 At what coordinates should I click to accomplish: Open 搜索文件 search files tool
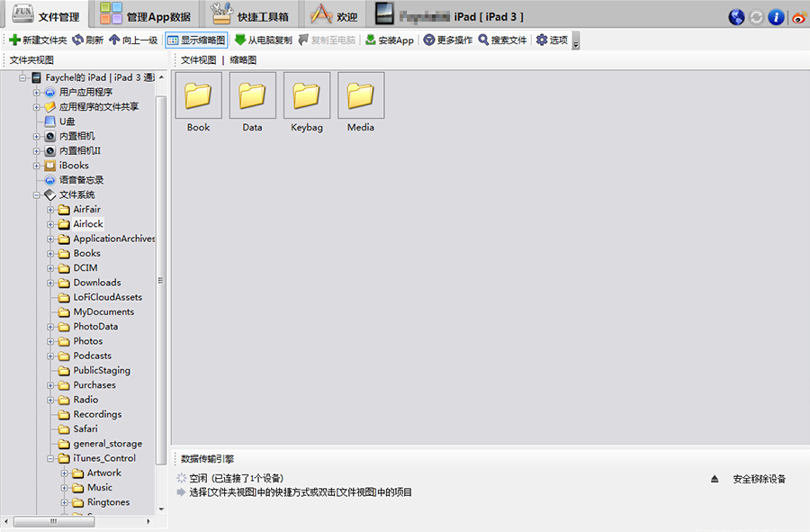pyautogui.click(x=483, y=41)
